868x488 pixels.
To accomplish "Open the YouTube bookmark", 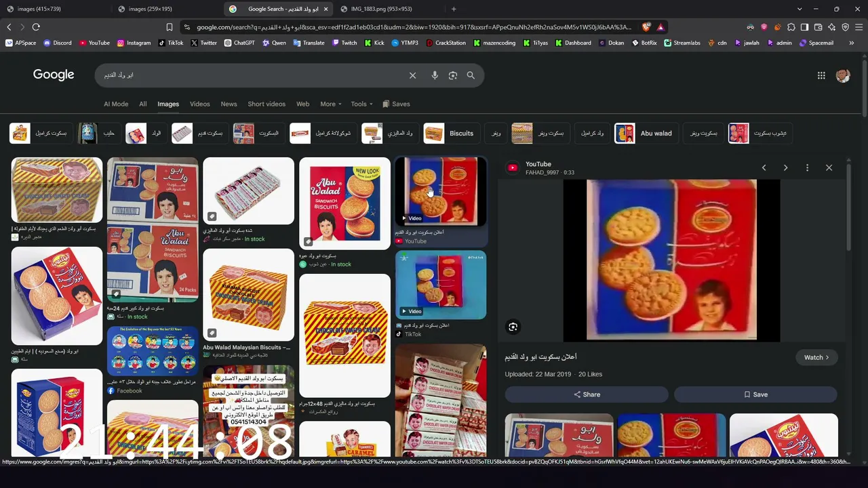I will [94, 43].
